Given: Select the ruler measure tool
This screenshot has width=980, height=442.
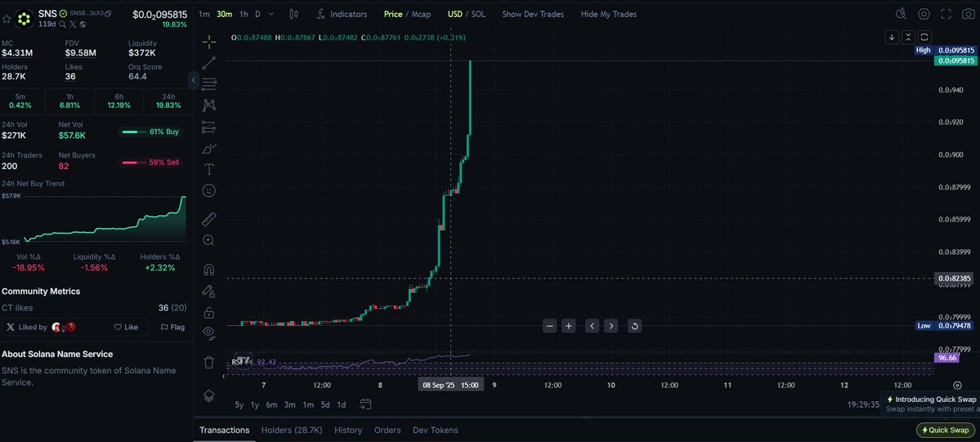Looking at the screenshot, I should pos(209,219).
